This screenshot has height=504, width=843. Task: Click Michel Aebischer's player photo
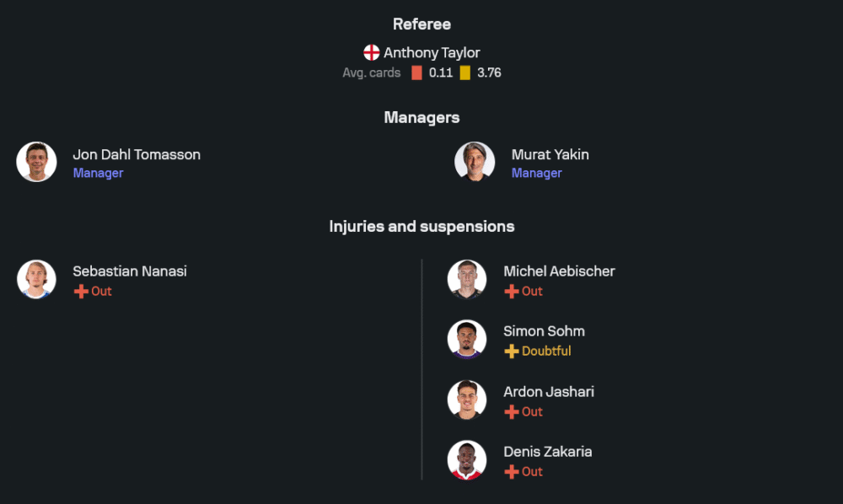click(467, 279)
